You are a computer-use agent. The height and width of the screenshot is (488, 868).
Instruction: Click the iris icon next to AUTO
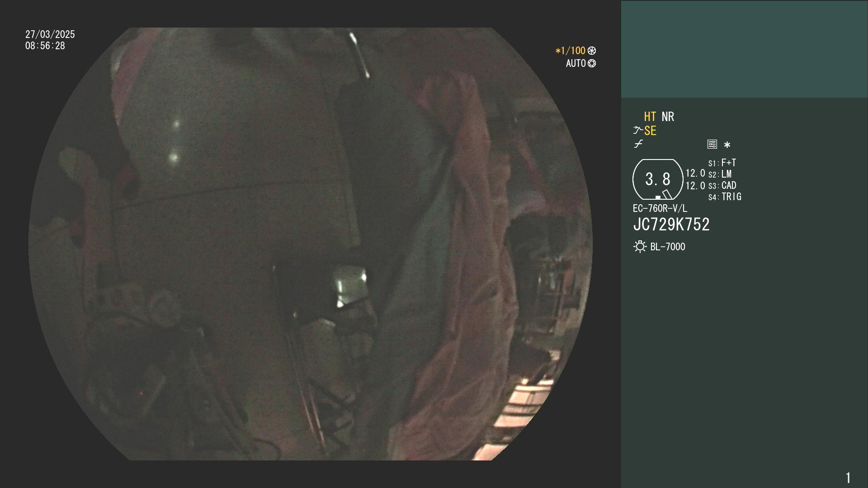592,63
